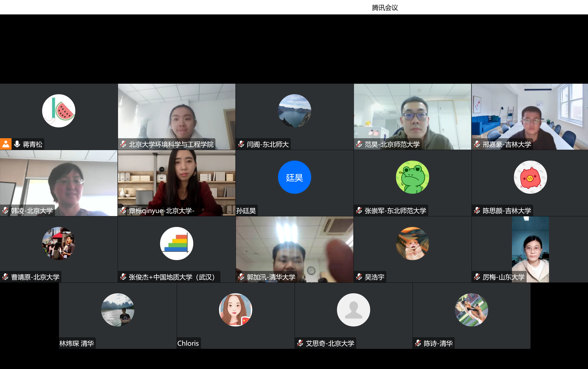Click the name label 孙廷昊
This screenshot has height=369, width=588.
point(246,211)
